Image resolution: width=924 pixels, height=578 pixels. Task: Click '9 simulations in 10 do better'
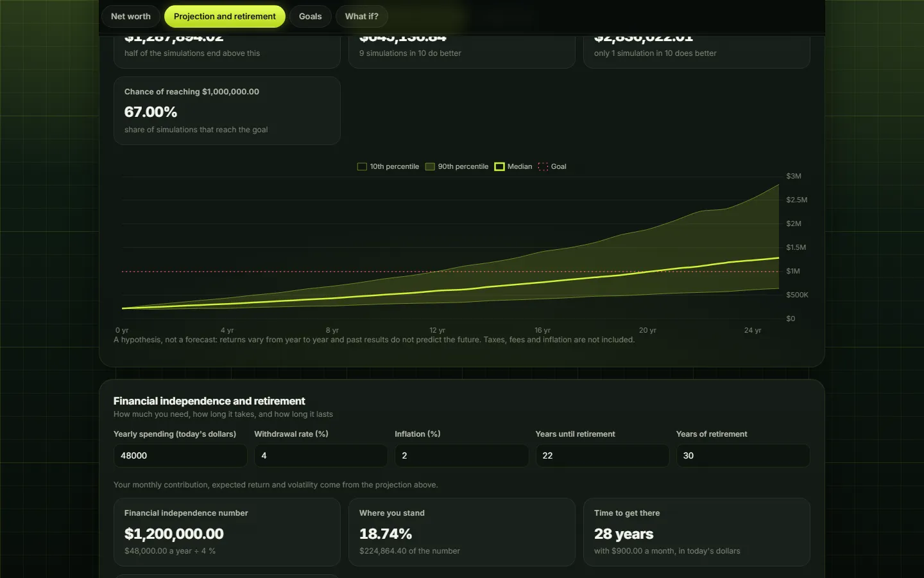pyautogui.click(x=410, y=53)
